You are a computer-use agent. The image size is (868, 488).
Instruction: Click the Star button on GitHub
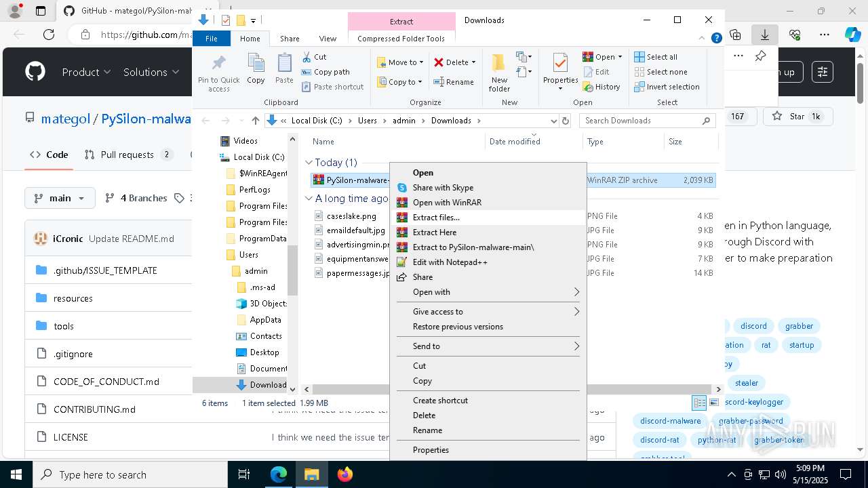point(797,117)
